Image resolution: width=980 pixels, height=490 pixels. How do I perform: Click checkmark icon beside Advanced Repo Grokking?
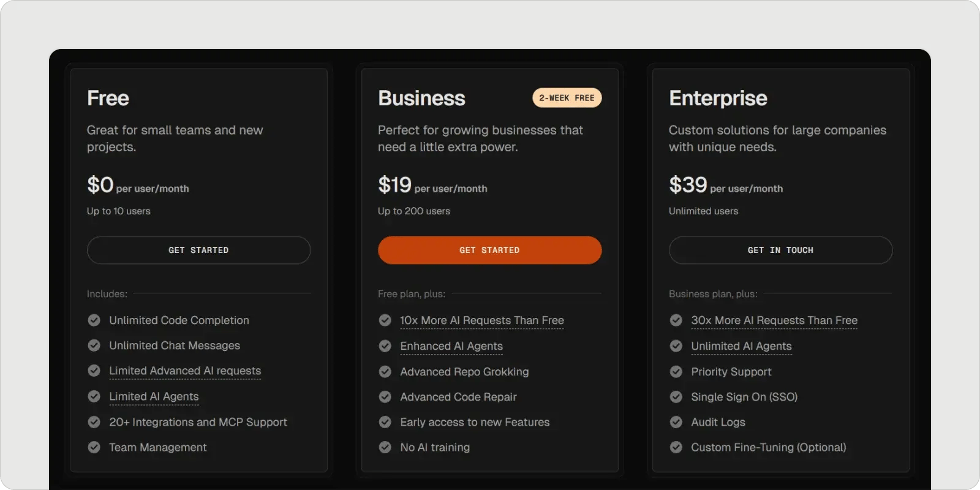point(385,372)
